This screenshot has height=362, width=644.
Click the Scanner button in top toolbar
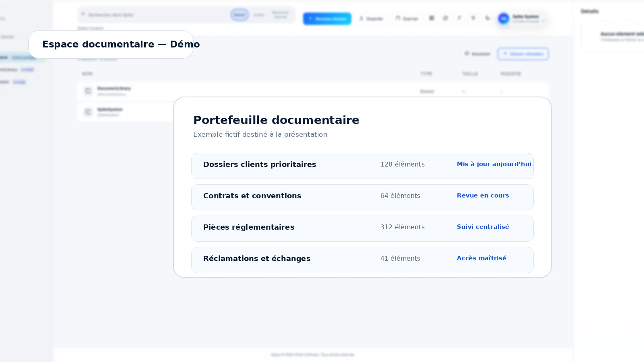click(x=407, y=19)
